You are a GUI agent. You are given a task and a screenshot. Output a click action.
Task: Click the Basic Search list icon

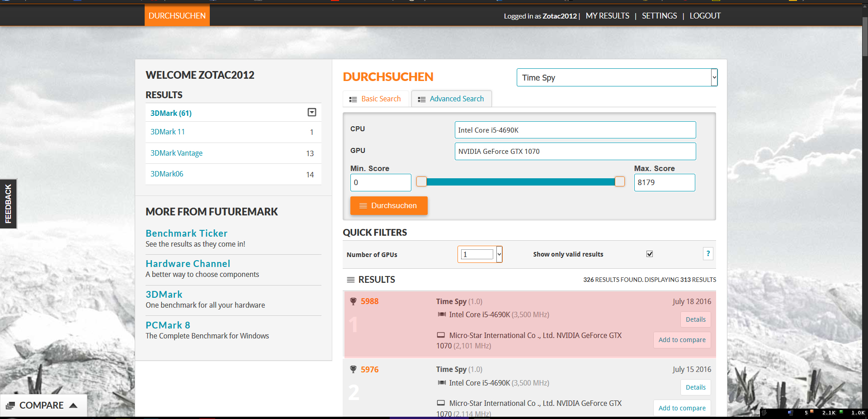353,99
